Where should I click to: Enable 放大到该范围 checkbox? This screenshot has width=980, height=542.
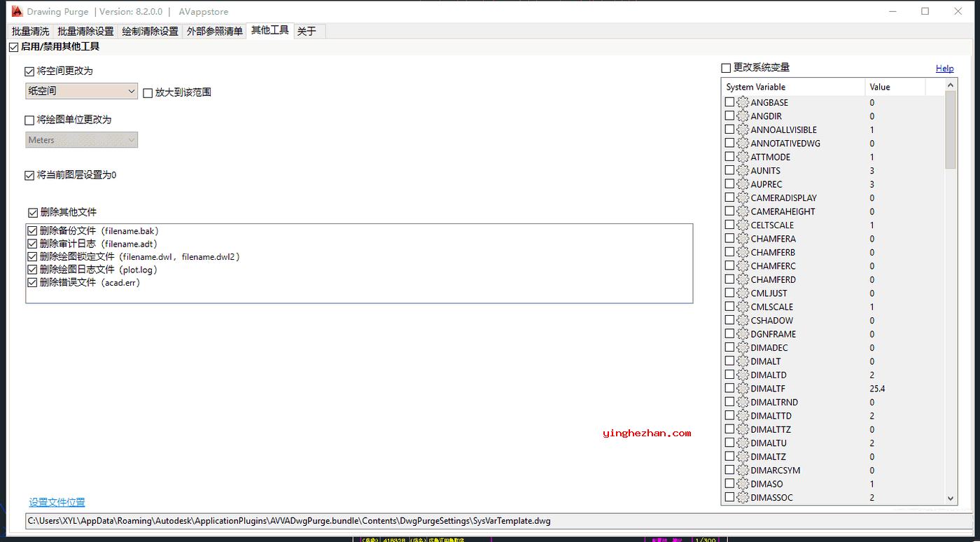tap(148, 92)
